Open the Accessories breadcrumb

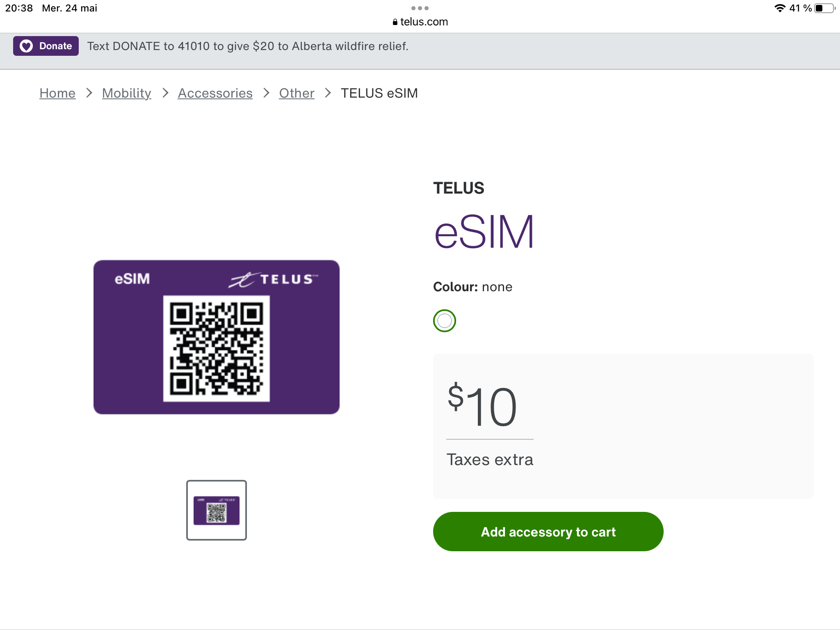point(215,93)
